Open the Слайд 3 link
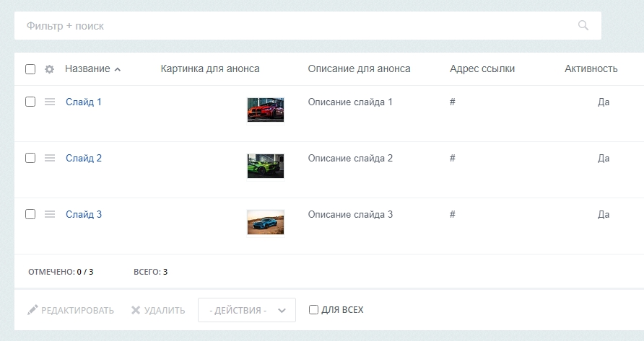The height and width of the screenshot is (341, 644). 83,214
